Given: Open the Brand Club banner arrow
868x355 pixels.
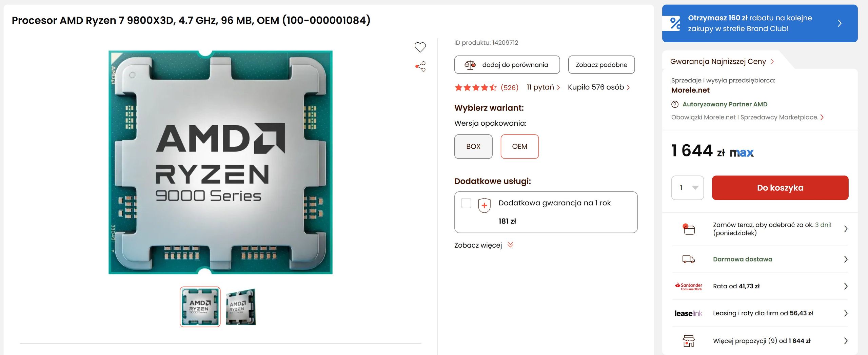Looking at the screenshot, I should click(840, 23).
